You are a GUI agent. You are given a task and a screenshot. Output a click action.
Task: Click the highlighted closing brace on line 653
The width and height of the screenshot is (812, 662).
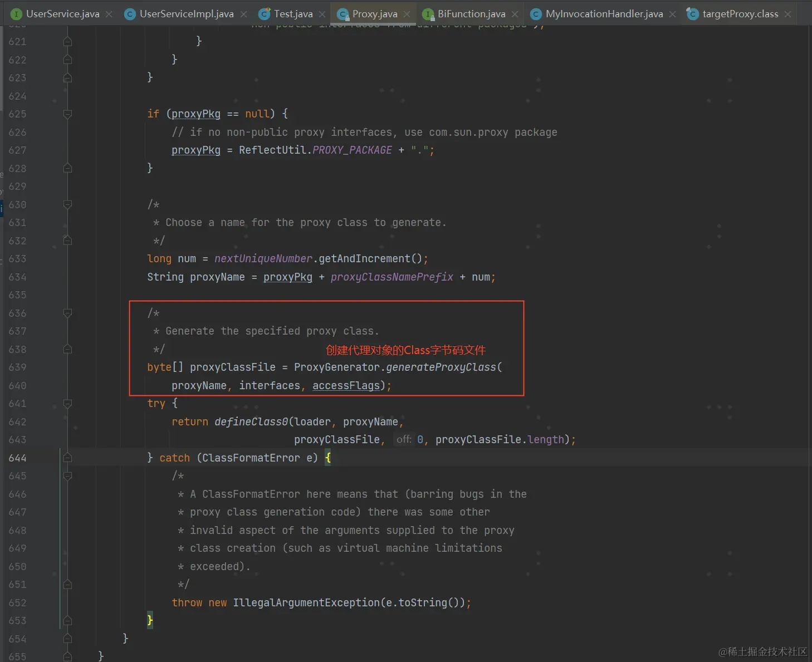click(150, 620)
